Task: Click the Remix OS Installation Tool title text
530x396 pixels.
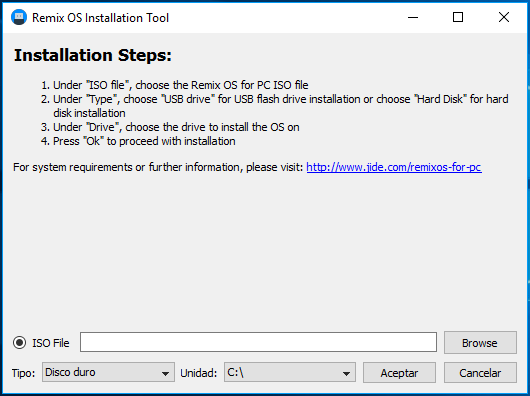Action: [100, 18]
